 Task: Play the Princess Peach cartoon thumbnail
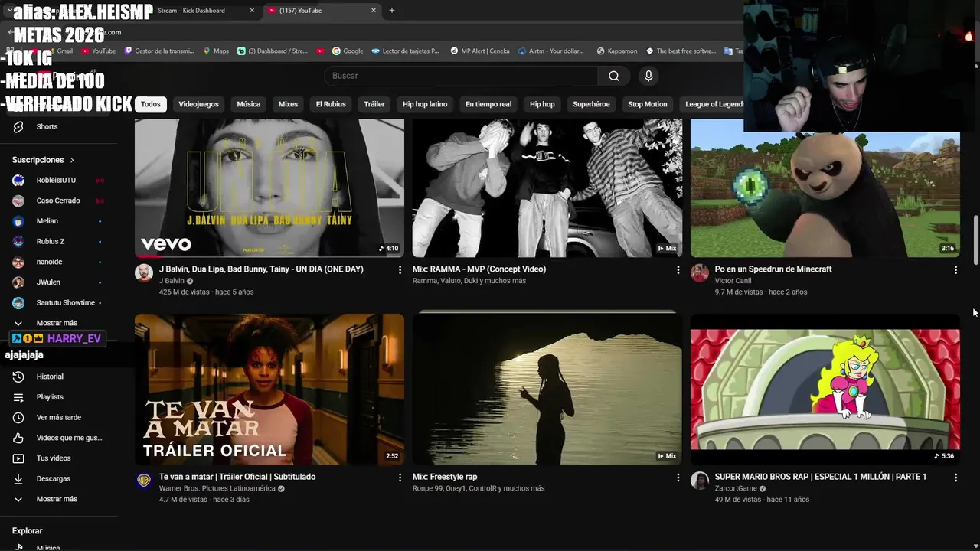click(825, 389)
